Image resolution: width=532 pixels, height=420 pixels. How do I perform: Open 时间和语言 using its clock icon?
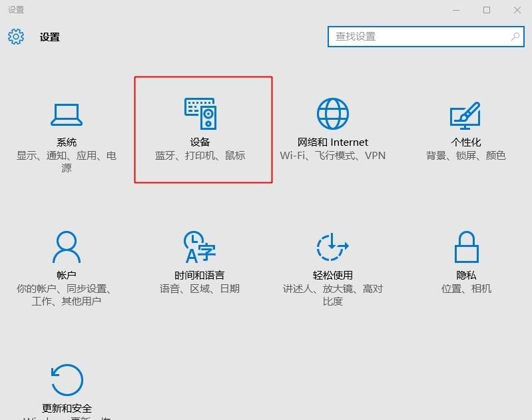click(x=200, y=248)
